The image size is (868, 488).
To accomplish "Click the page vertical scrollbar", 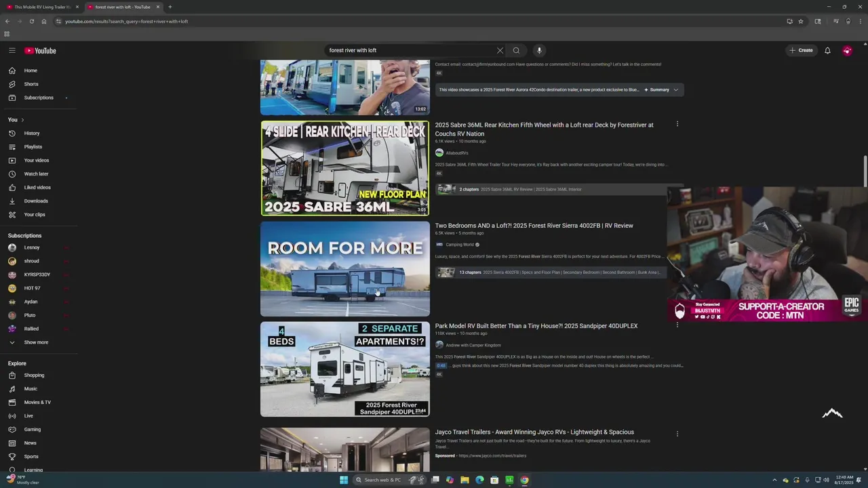I will [x=865, y=169].
